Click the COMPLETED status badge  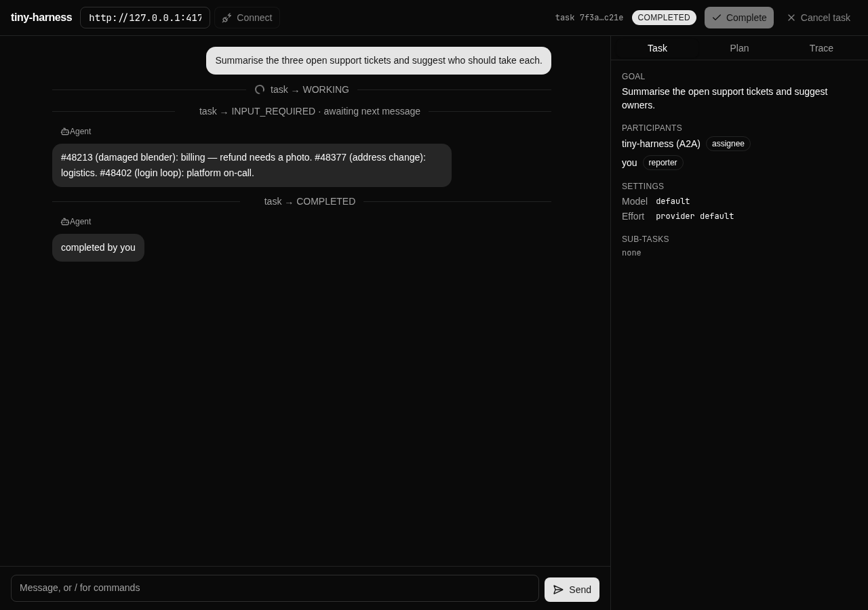664,18
